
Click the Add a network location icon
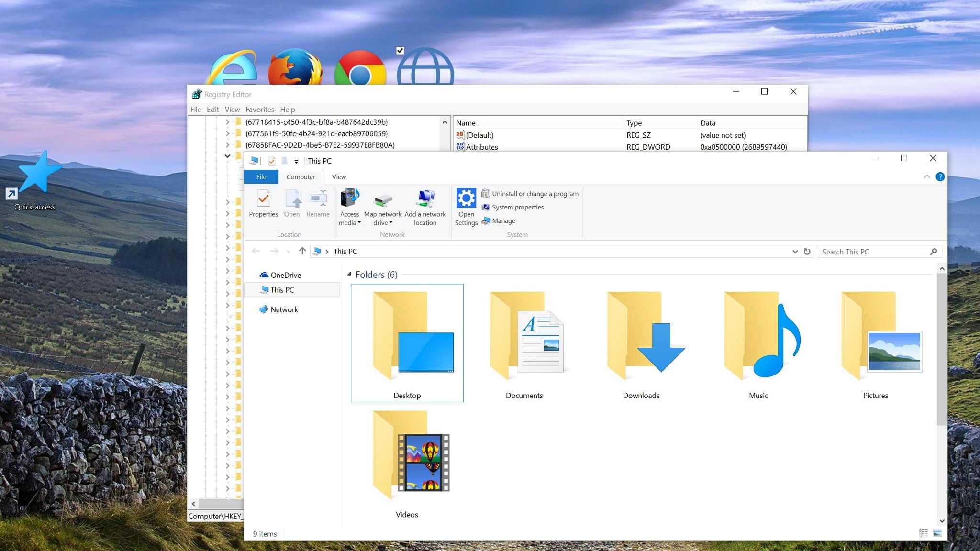click(425, 198)
